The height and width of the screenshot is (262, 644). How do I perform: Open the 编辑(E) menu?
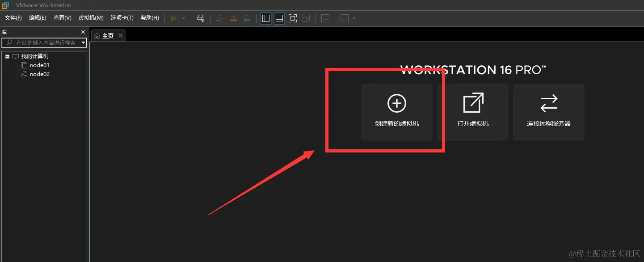[38, 18]
